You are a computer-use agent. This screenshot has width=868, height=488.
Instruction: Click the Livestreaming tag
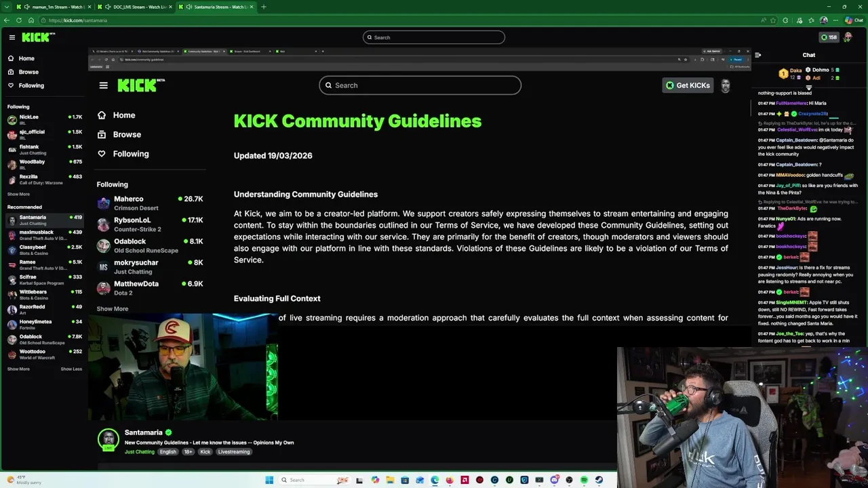tap(234, 451)
